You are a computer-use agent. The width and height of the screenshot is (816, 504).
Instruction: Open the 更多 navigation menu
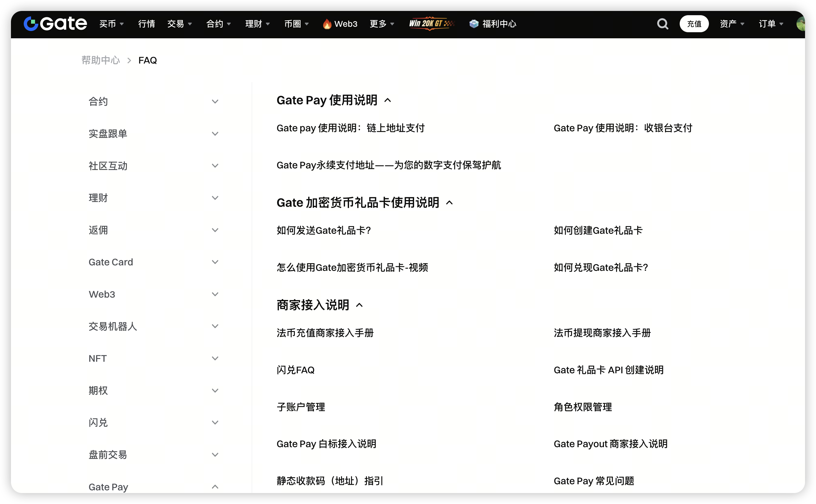tap(382, 24)
